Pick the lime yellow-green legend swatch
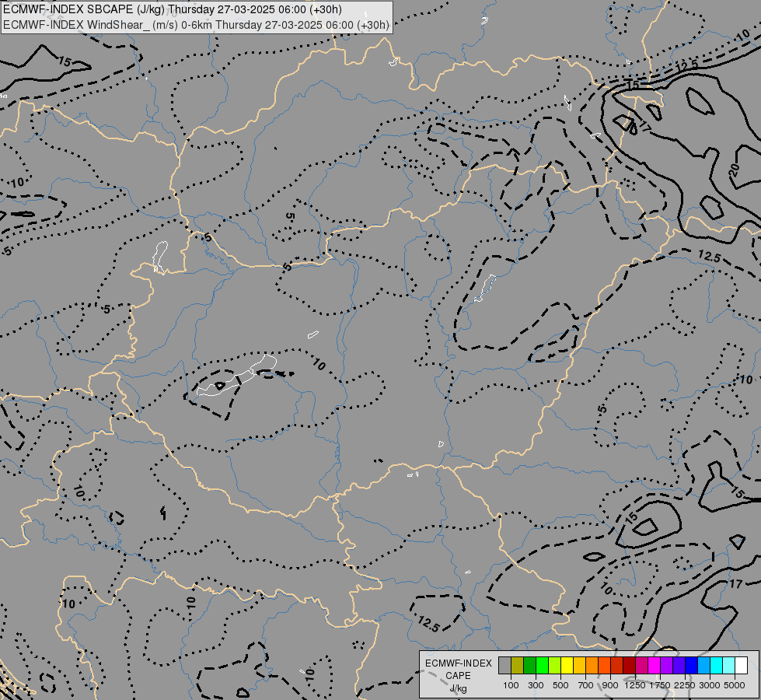 click(x=554, y=665)
